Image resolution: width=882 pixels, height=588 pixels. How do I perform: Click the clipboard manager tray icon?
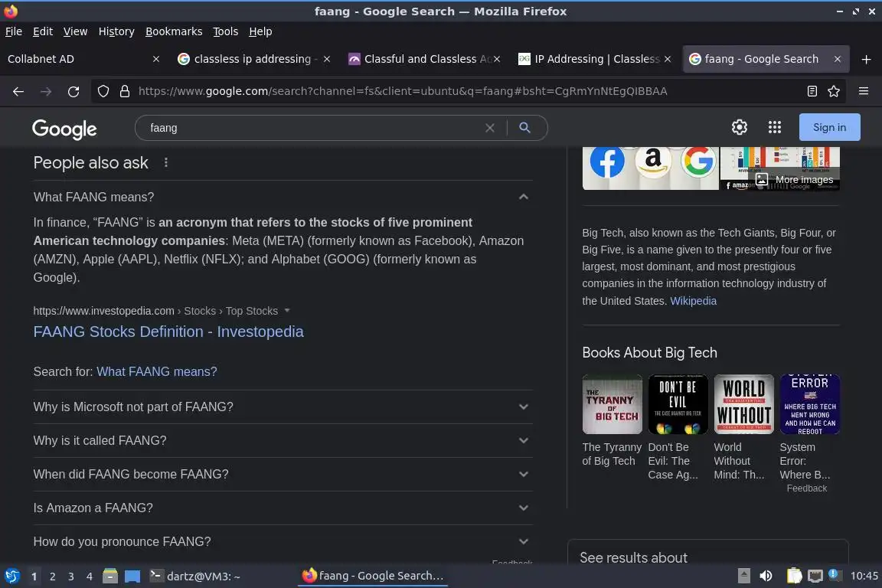[x=794, y=576]
